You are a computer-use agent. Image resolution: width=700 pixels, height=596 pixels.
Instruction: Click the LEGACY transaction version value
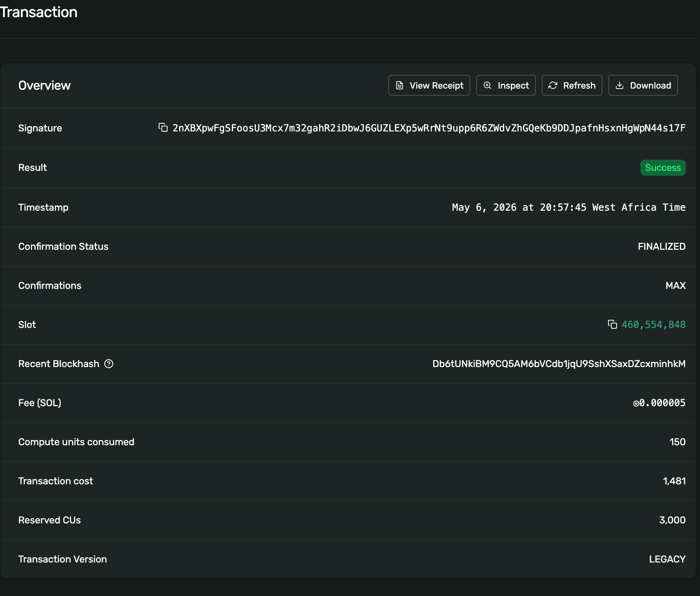tap(667, 559)
